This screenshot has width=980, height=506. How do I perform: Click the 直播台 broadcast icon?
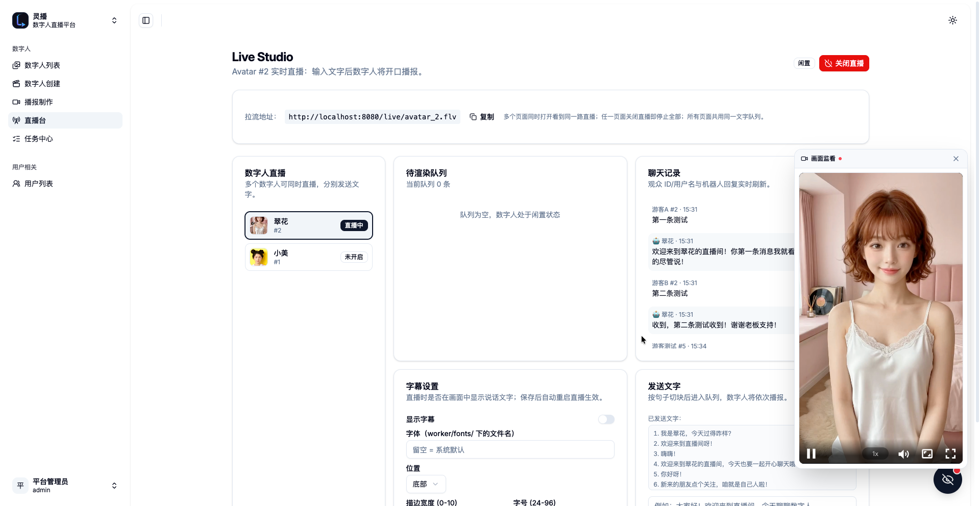[16, 120]
